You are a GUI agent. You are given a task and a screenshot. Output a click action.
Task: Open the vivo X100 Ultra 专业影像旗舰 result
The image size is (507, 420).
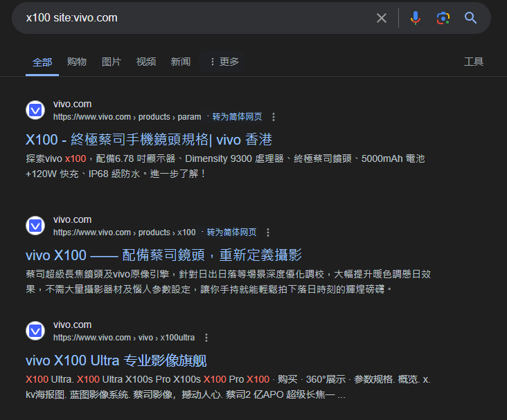click(x=116, y=360)
